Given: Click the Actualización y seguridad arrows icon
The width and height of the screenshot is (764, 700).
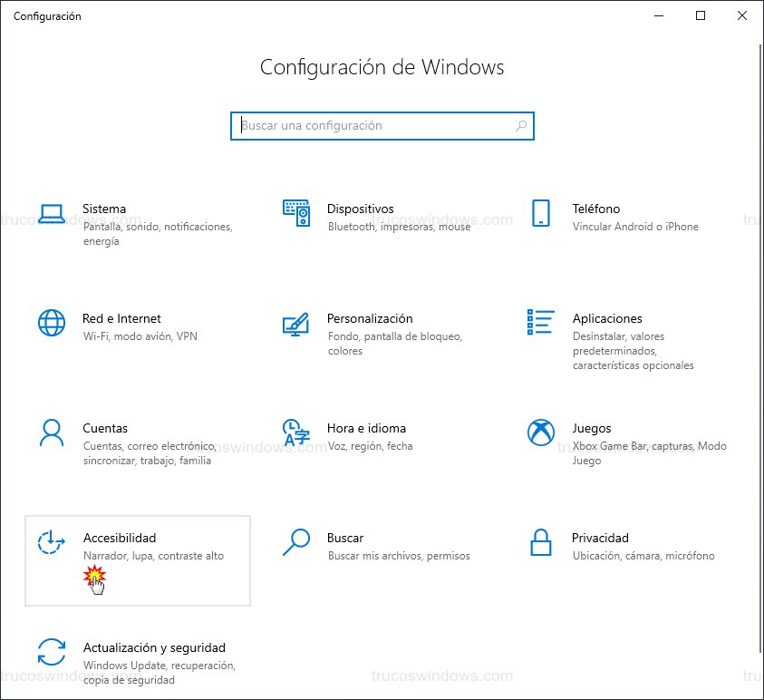Looking at the screenshot, I should tap(52, 652).
